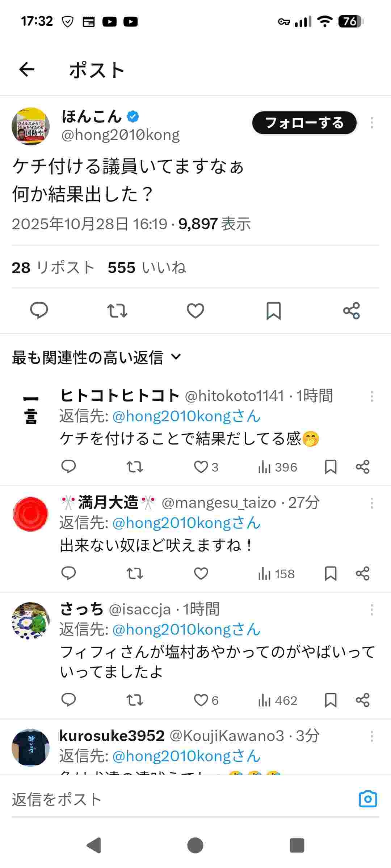391x868 pixels.
Task: Open the camera icon in reply bar
Action: (368, 799)
